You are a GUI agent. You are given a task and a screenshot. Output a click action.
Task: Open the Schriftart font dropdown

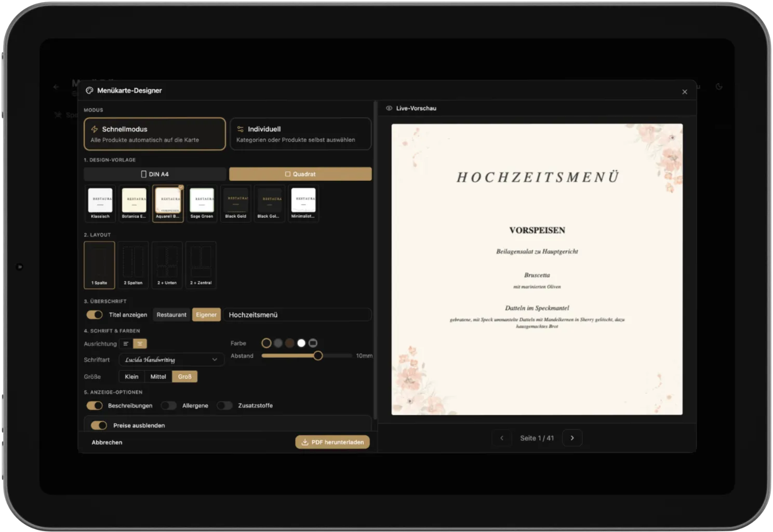coord(171,360)
